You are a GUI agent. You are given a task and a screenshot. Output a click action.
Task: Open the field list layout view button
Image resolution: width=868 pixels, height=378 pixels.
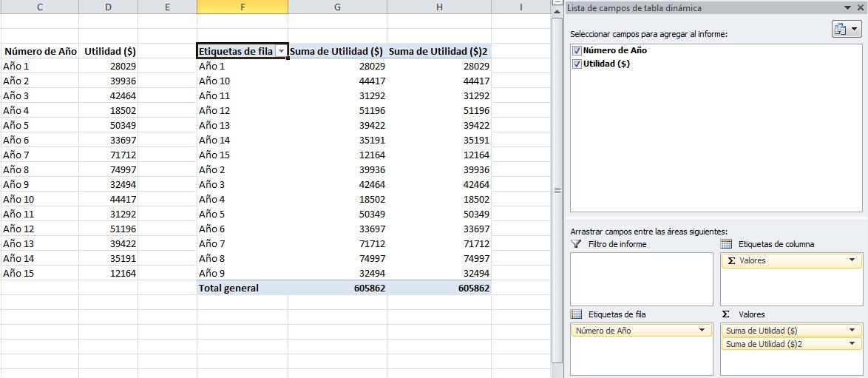[846, 30]
